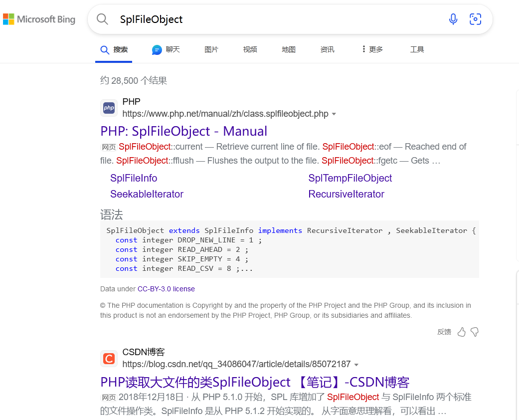The image size is (519, 420).
Task: Open the SplTempFileObject sublink
Action: tap(350, 178)
